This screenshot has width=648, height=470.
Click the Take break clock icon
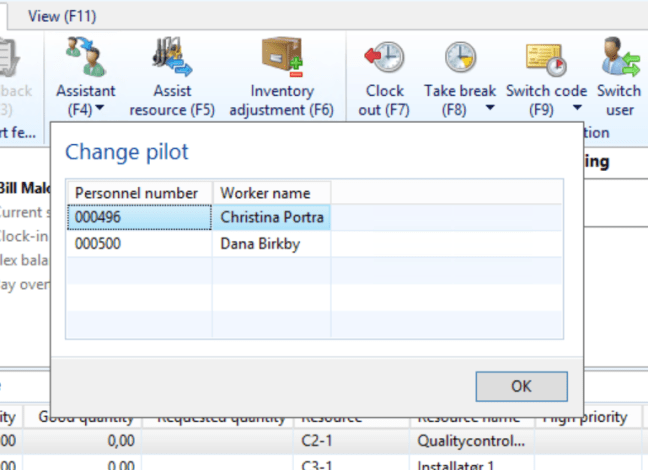tap(460, 57)
